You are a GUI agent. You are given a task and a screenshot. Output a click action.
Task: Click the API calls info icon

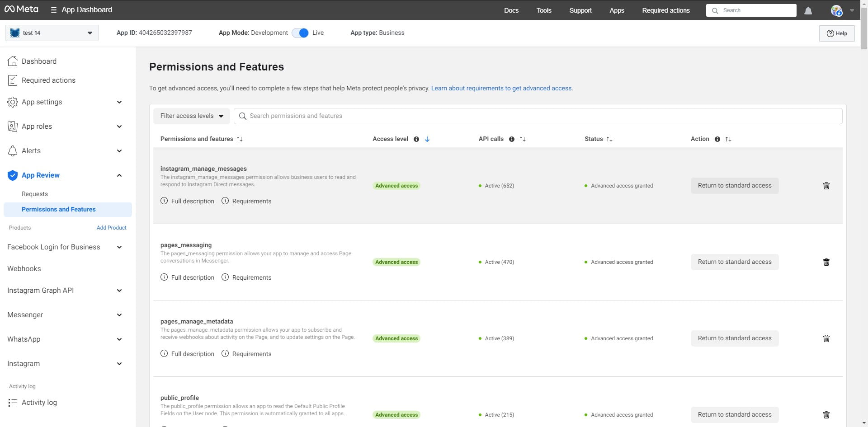click(x=511, y=139)
